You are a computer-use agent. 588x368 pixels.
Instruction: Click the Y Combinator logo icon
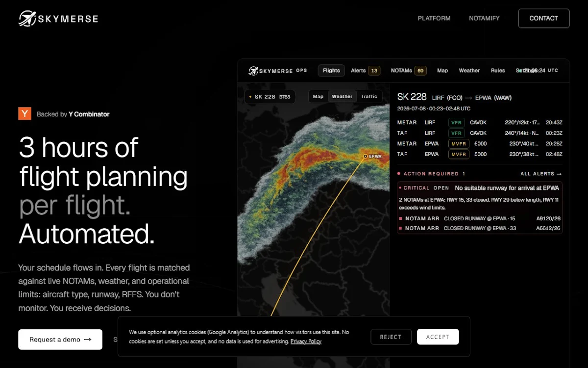(25, 114)
